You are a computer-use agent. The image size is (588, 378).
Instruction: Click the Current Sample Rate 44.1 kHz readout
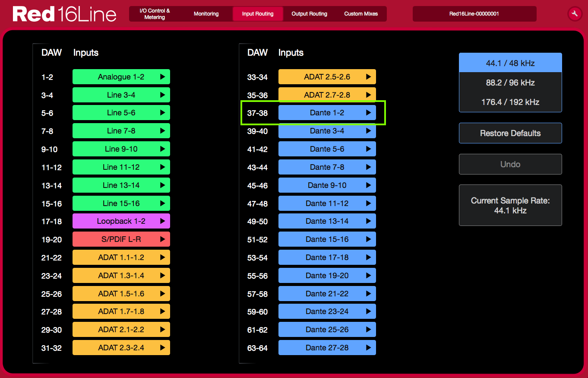(x=510, y=205)
